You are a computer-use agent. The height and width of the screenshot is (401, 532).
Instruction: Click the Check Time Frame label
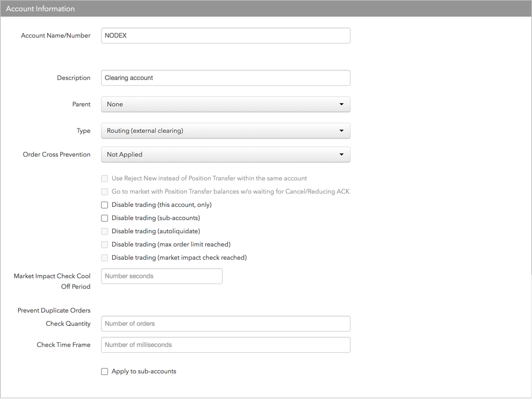pyautogui.click(x=63, y=344)
